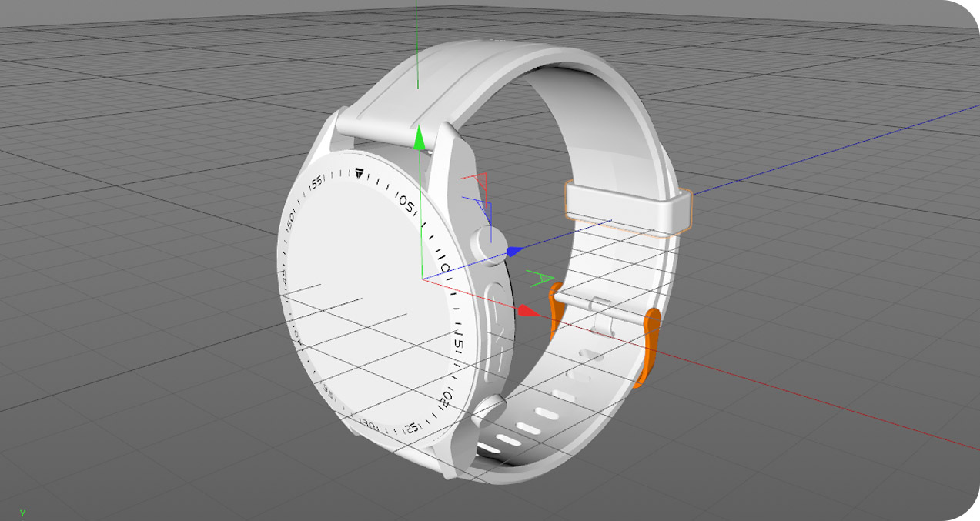Click the blue Z-axis arrowhead handle
The width and height of the screenshot is (980, 521).
click(515, 251)
